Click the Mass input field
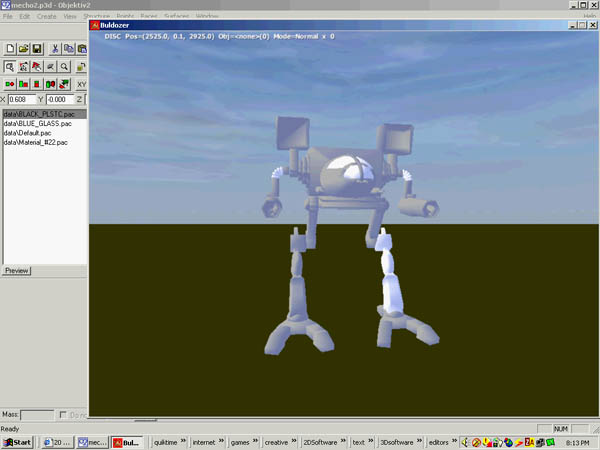600x450 pixels. point(37,415)
